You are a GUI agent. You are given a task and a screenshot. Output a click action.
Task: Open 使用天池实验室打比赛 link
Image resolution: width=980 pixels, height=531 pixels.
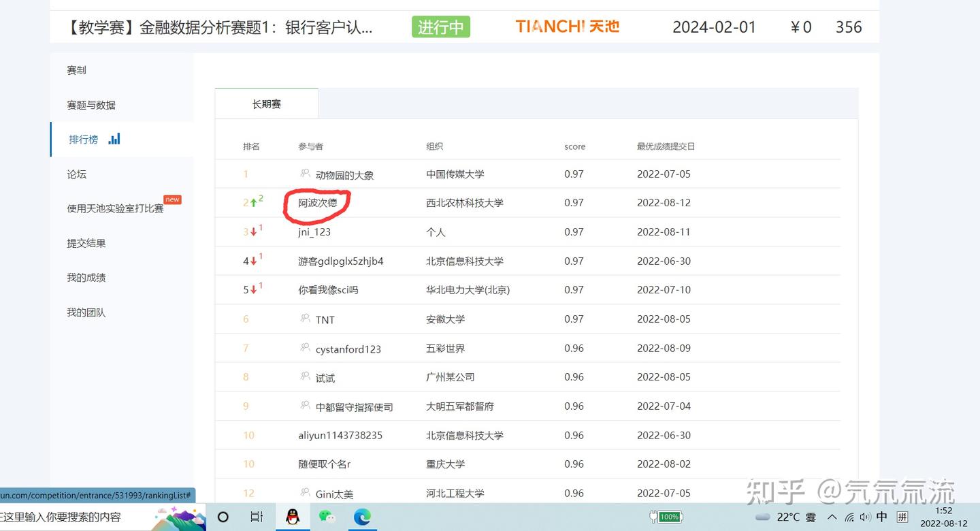point(115,208)
